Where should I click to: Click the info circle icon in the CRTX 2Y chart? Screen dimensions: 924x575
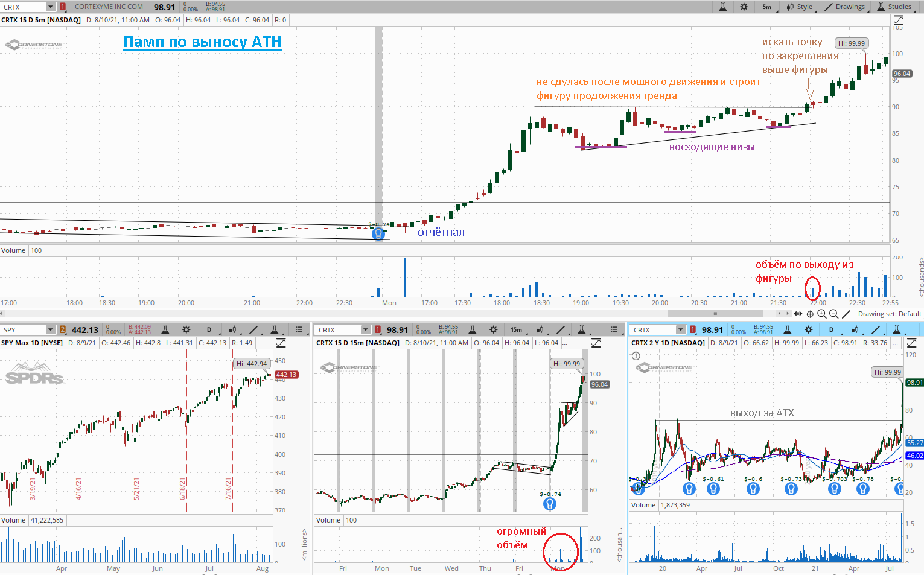tap(636, 356)
